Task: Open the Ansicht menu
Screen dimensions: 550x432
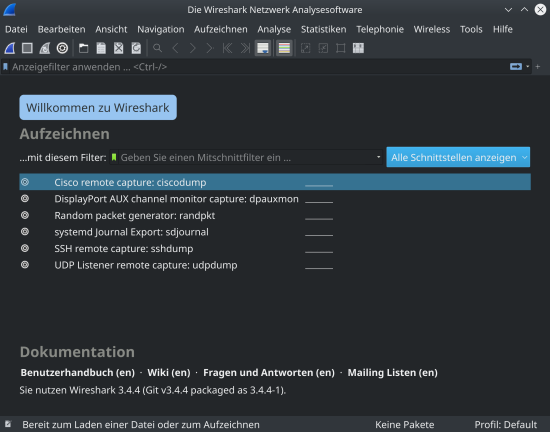Action: 111,29
